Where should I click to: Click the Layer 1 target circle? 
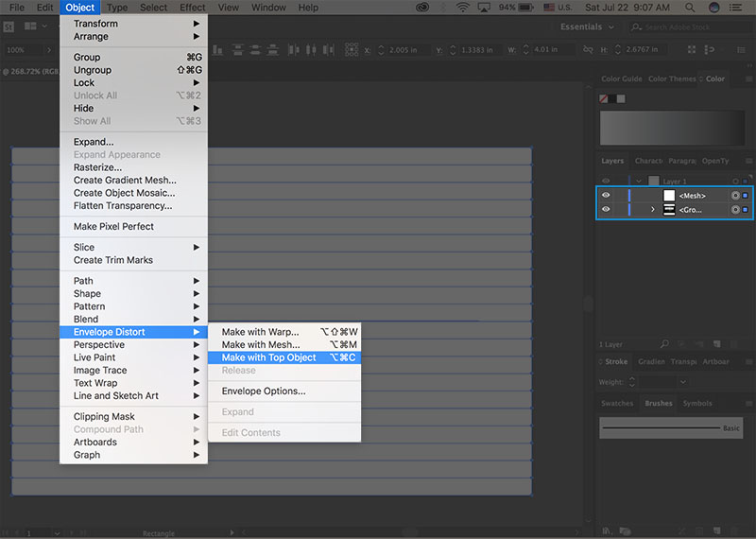coord(735,182)
